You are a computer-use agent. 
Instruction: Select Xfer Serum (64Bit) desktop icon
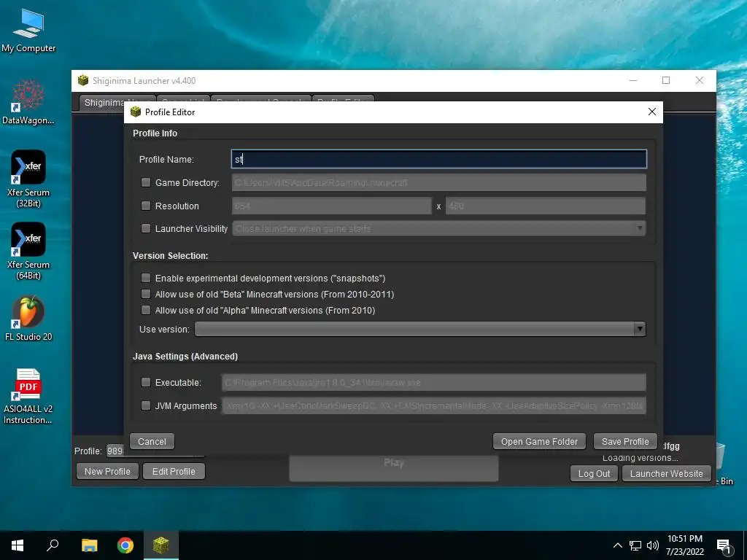click(x=28, y=251)
